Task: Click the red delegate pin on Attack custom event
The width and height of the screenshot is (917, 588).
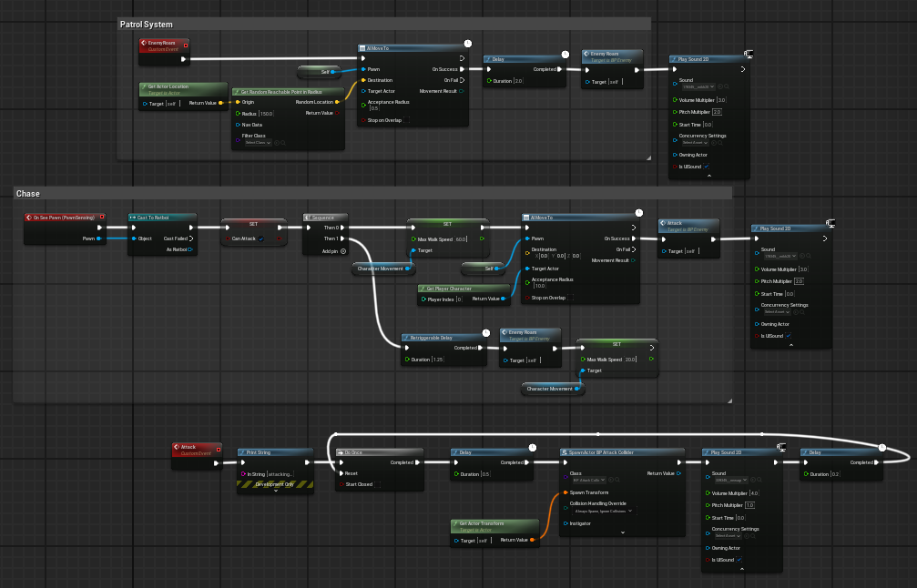Action: tap(219, 450)
